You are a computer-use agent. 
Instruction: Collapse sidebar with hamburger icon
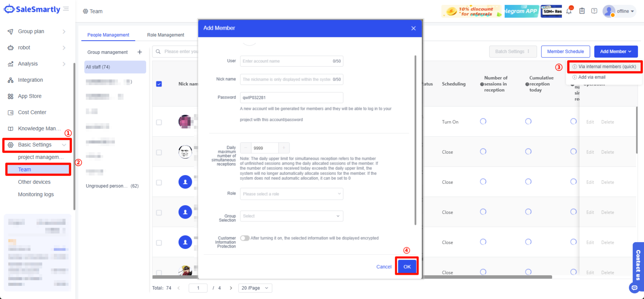(x=66, y=9)
